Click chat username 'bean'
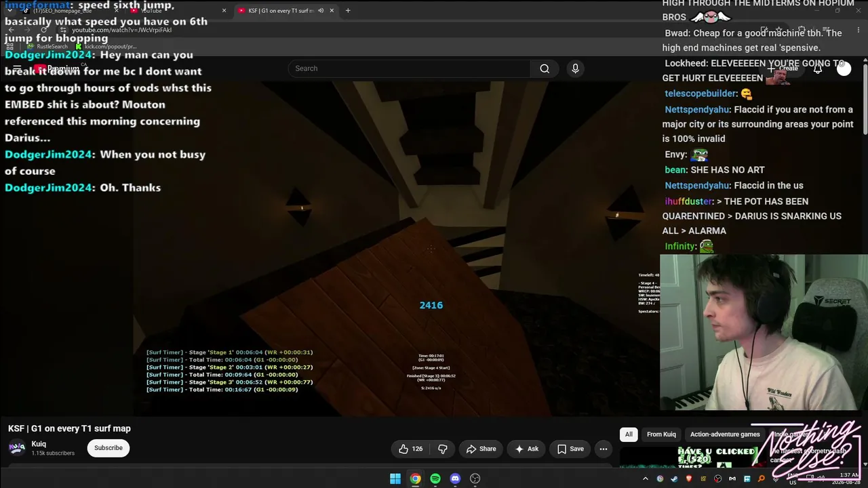868x488 pixels. [x=675, y=170]
